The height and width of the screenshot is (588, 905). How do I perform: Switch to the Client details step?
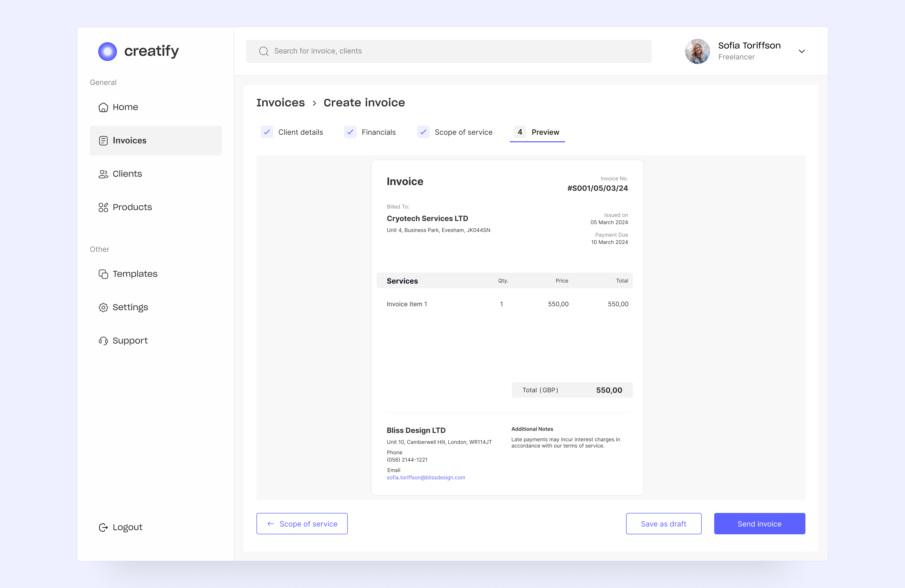pyautogui.click(x=292, y=132)
